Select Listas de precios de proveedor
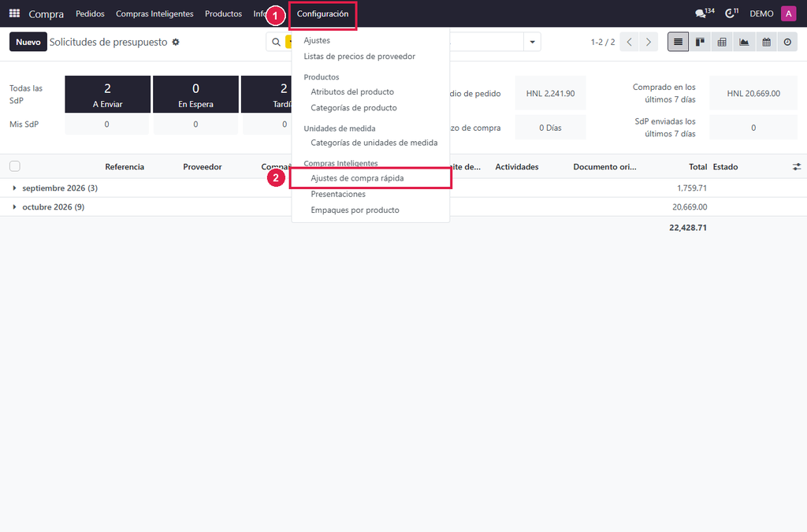This screenshot has width=807, height=532. point(359,57)
